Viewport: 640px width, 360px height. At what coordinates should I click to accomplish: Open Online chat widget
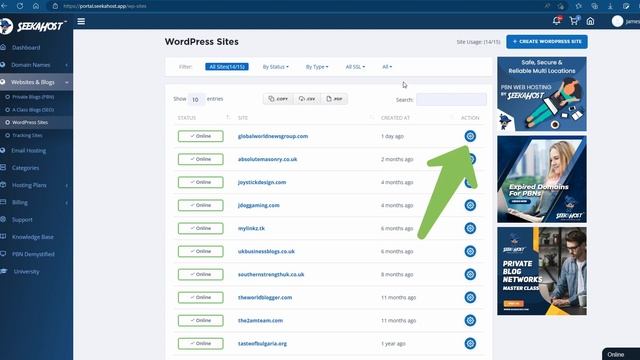pyautogui.click(x=621, y=354)
